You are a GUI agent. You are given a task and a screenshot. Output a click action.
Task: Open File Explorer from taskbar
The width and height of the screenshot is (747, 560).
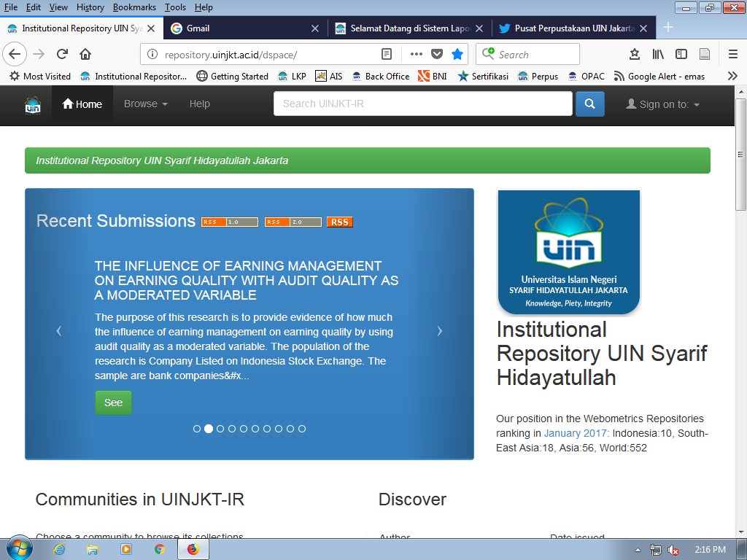93,550
